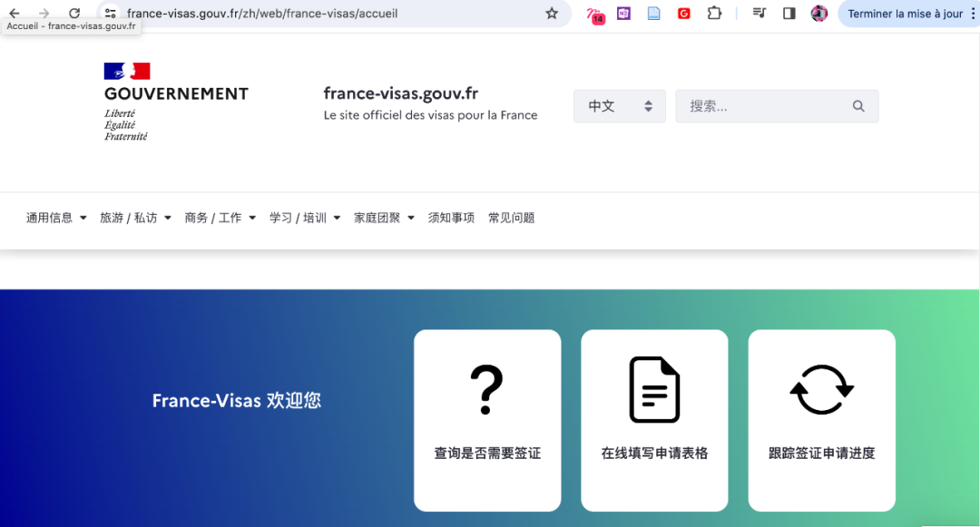Viewport: 980px width, 527px height.
Task: Open 查询是否需要签证 card
Action: click(487, 420)
